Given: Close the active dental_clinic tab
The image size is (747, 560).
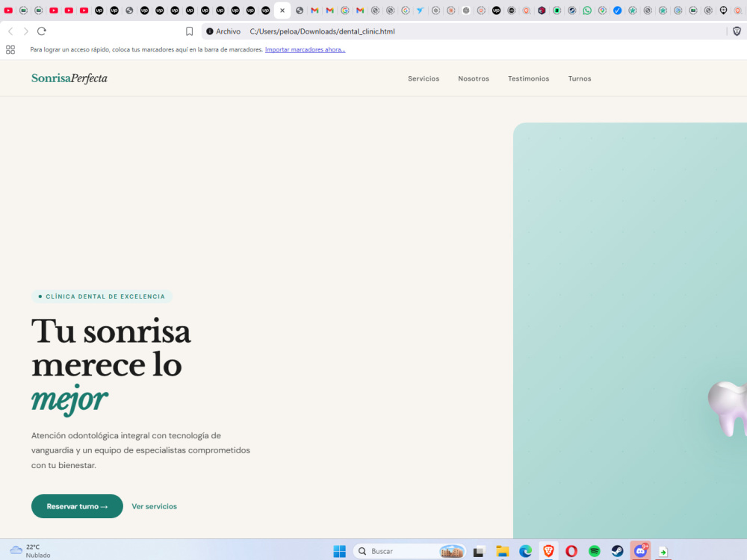Looking at the screenshot, I should coord(282,10).
